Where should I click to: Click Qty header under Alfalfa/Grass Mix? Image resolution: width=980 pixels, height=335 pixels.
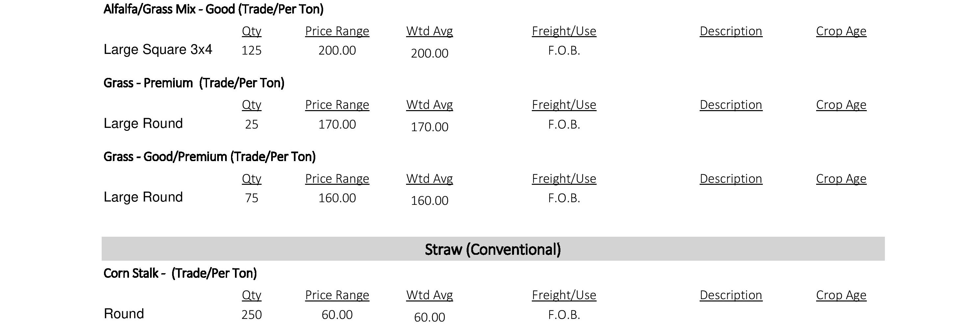point(251,31)
